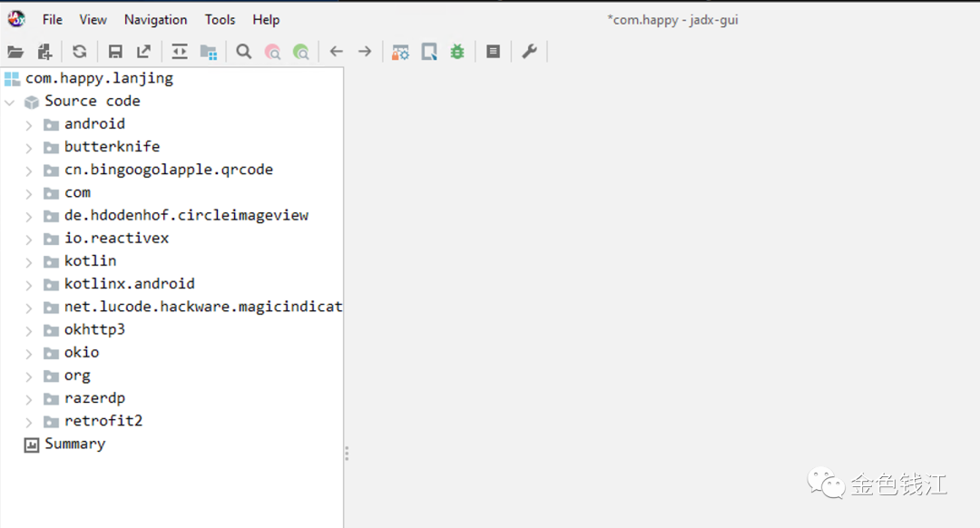The image size is (980, 528).
Task: Click the Open file toolbar icon
Action: click(15, 52)
